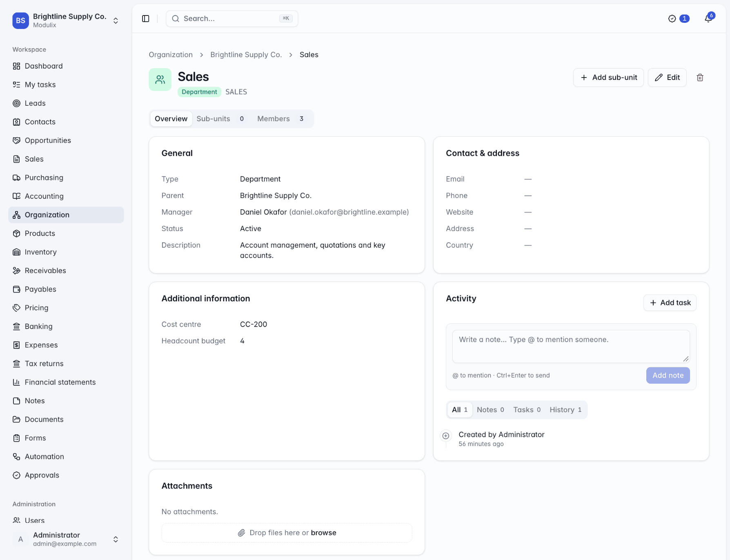Open Pricing in the sidebar

(66, 308)
